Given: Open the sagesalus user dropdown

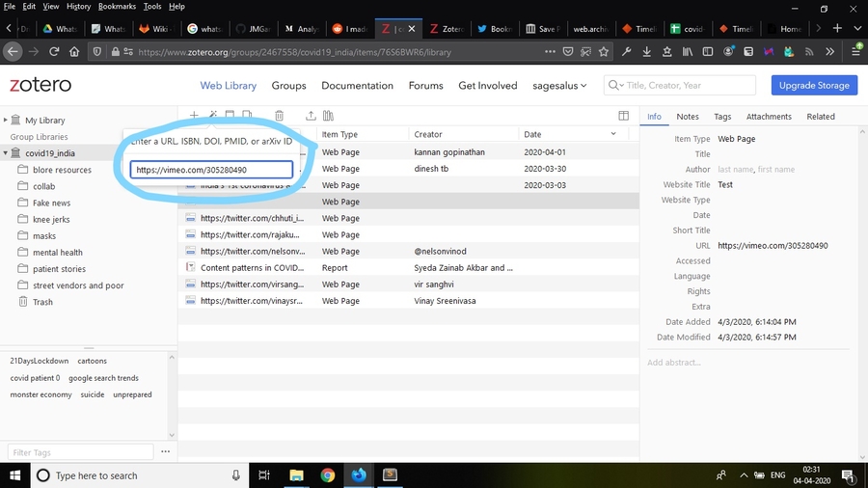Looking at the screenshot, I should pyautogui.click(x=560, y=86).
